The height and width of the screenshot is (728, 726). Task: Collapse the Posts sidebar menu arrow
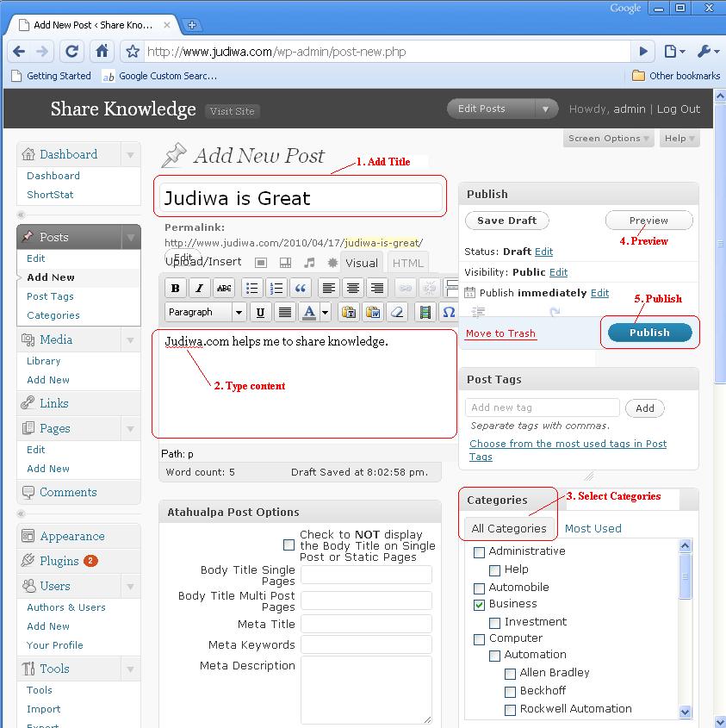tap(130, 237)
